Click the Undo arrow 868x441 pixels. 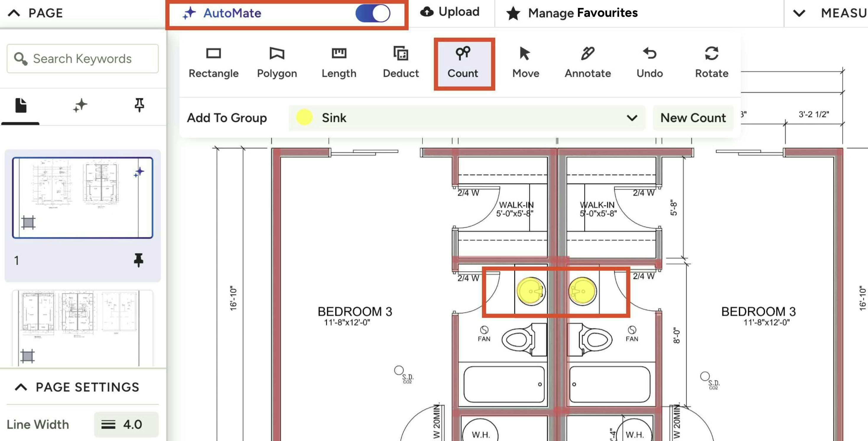click(649, 63)
